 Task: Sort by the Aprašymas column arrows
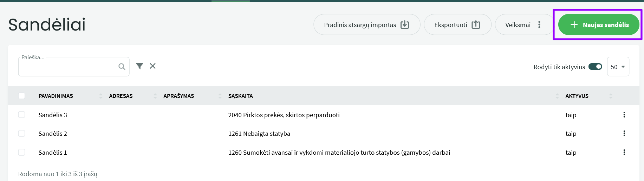coord(220,96)
